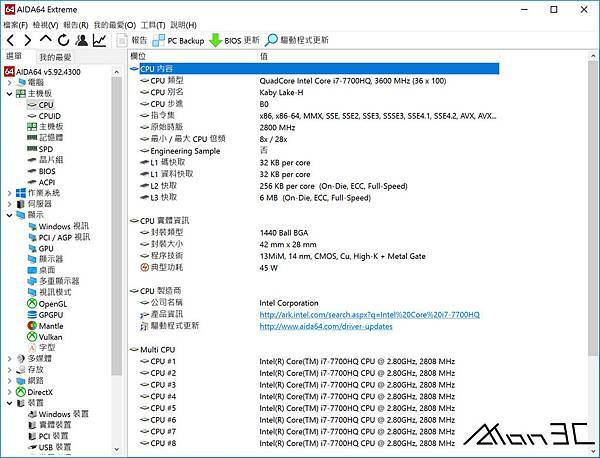Select CPUID in the sidebar tree
The height and width of the screenshot is (458, 600).
pos(44,116)
